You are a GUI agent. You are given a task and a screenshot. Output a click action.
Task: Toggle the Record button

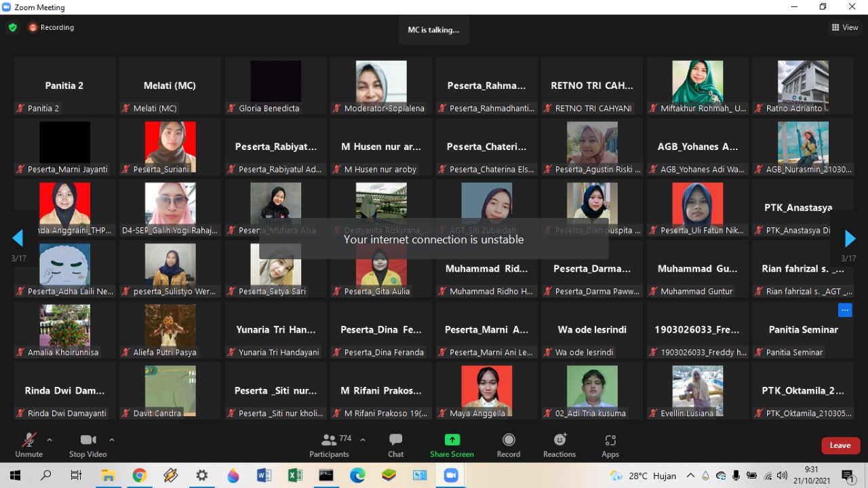point(508,445)
